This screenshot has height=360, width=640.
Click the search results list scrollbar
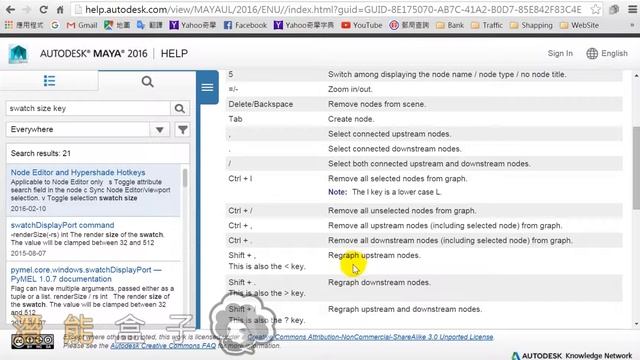tap(185, 178)
